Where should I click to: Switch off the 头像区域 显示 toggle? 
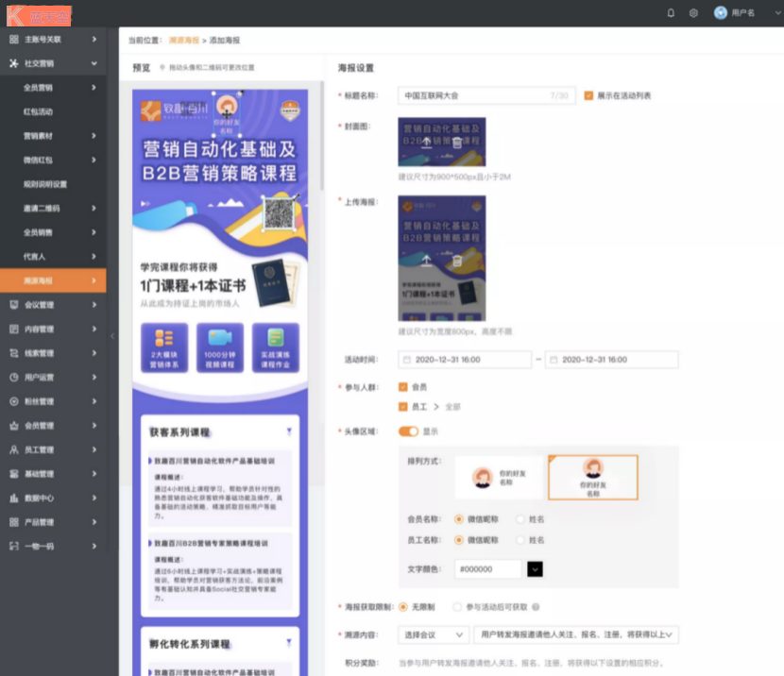[408, 431]
